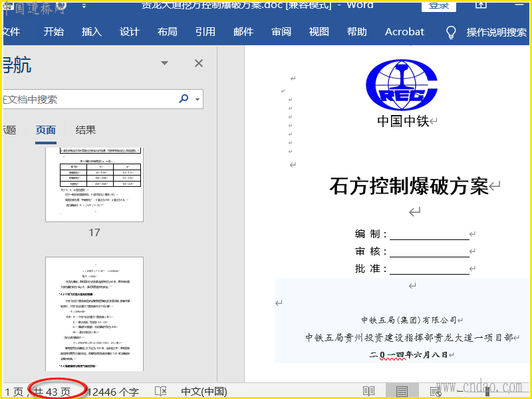This screenshot has width=532, height=399.
Task: Click the lightbulb Tell Me icon
Action: click(x=451, y=32)
